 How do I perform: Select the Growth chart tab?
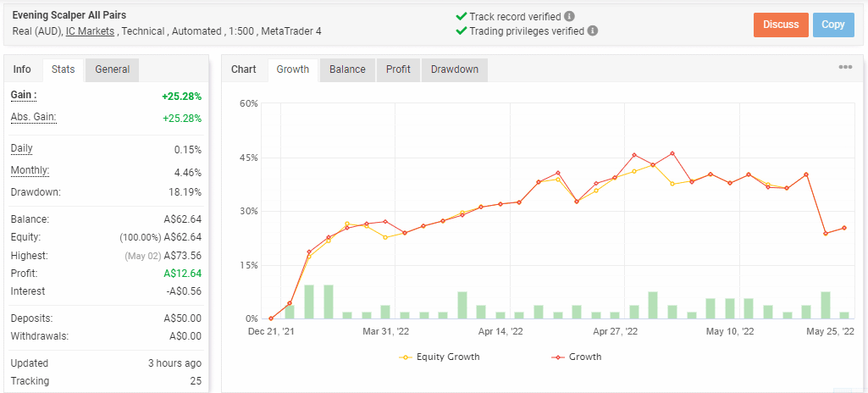293,69
